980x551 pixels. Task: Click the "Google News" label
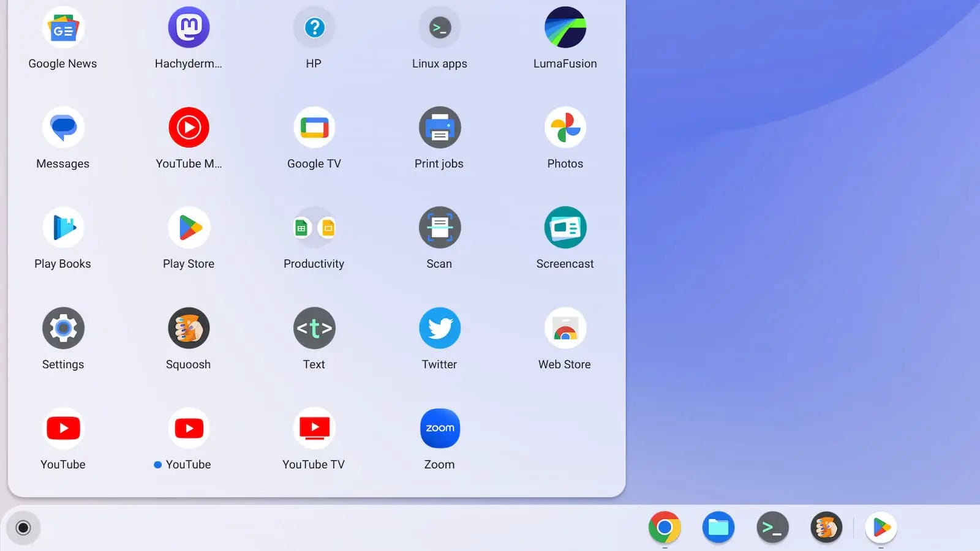tap(62, 64)
